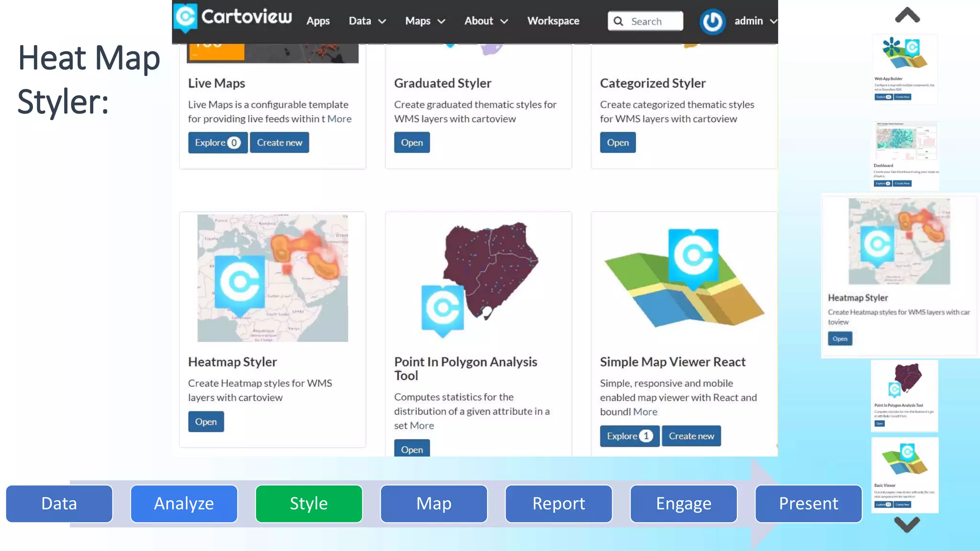980x551 pixels.
Task: Select Web App Builder thumbnail
Action: click(x=904, y=69)
